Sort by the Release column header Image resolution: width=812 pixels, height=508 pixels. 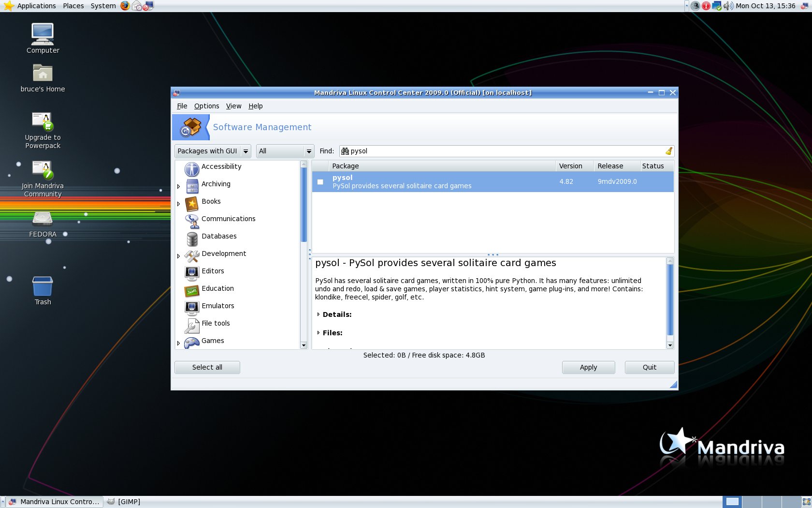click(617, 166)
